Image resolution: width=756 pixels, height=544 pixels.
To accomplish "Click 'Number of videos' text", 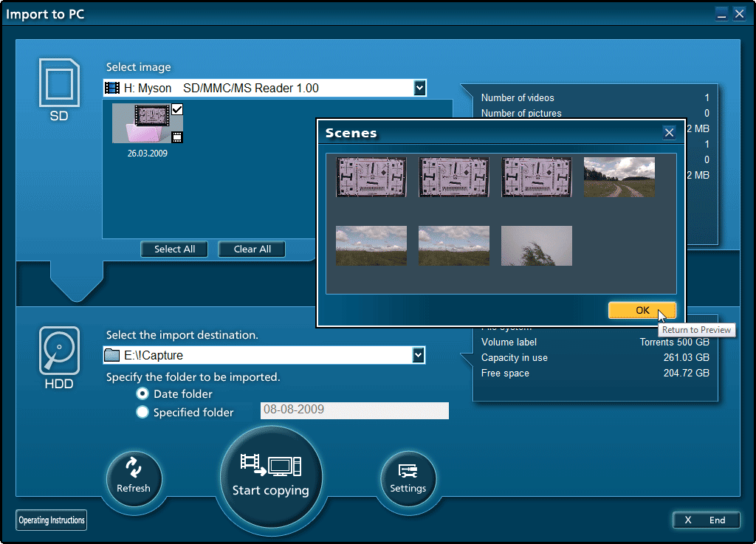I will (x=518, y=98).
